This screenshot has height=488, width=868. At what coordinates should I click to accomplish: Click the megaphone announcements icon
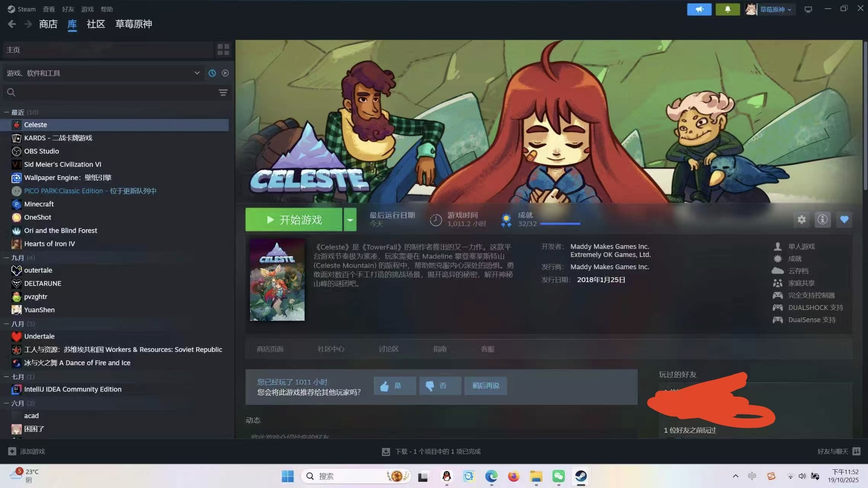pos(699,9)
